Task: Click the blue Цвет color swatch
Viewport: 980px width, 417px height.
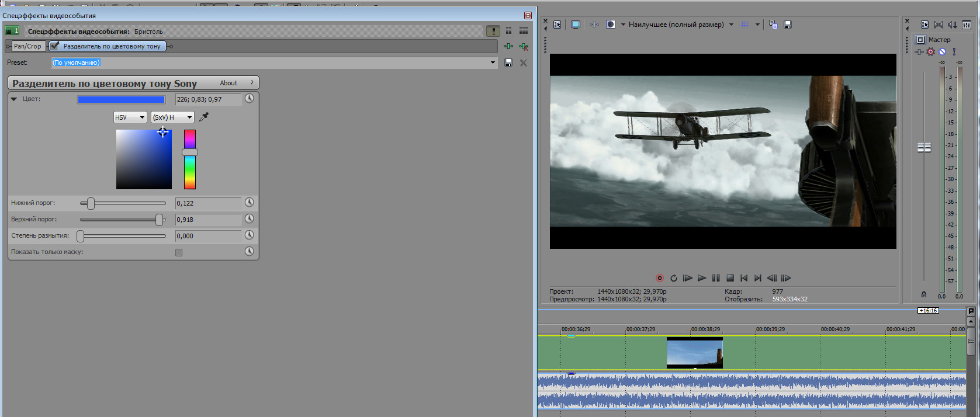Action: click(x=122, y=99)
